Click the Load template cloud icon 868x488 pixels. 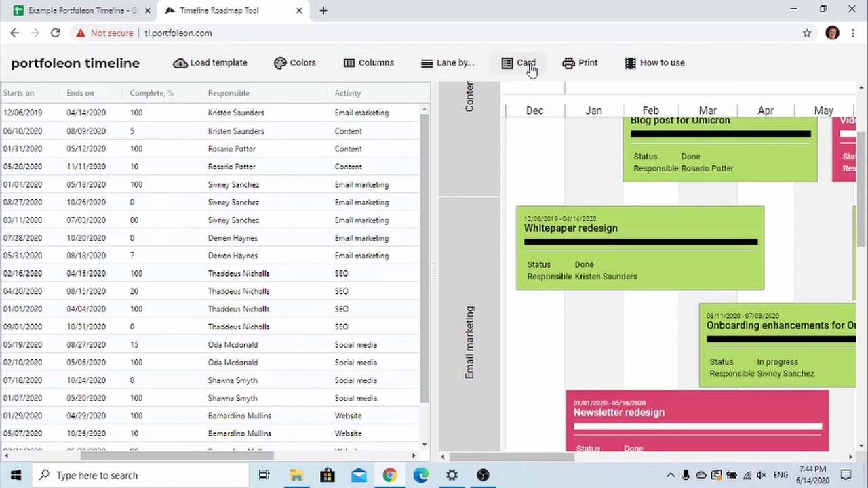(x=180, y=63)
